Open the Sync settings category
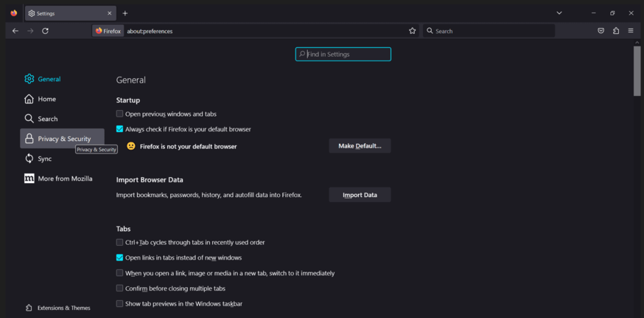 [44, 159]
